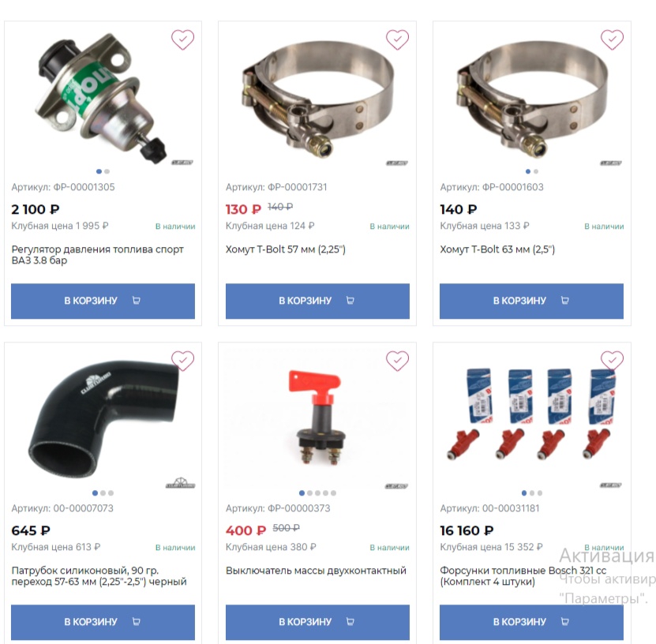Screen dimensions: 656x644
Task: Add Хомут T-Bolt 63 мм to cart
Action: 531,301
